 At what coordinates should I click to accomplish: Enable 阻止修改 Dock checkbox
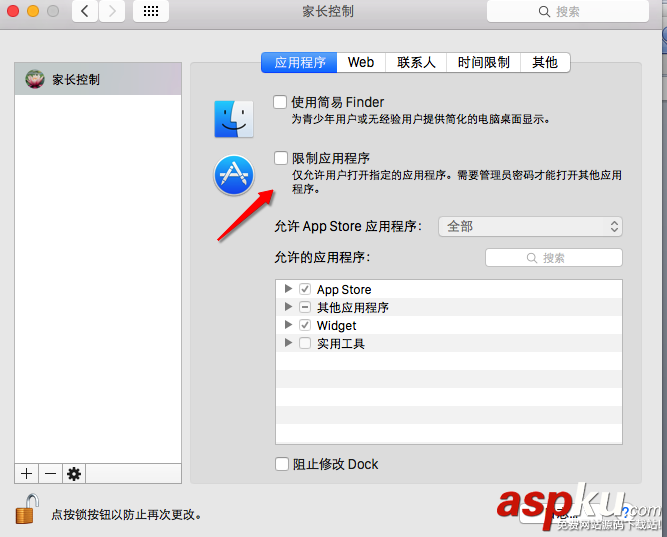click(282, 464)
